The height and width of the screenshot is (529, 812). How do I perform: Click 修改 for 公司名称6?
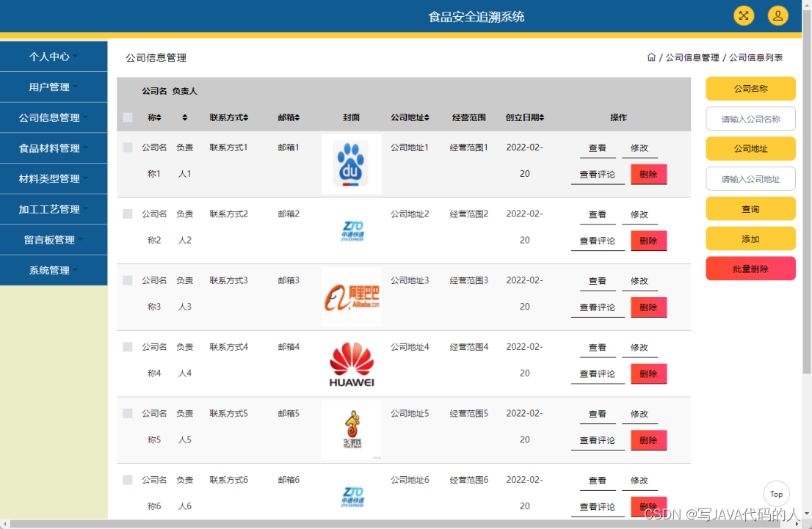pyautogui.click(x=639, y=481)
